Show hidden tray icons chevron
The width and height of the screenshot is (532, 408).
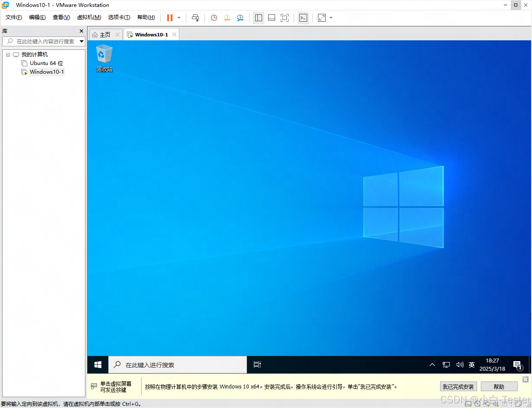[432, 365]
